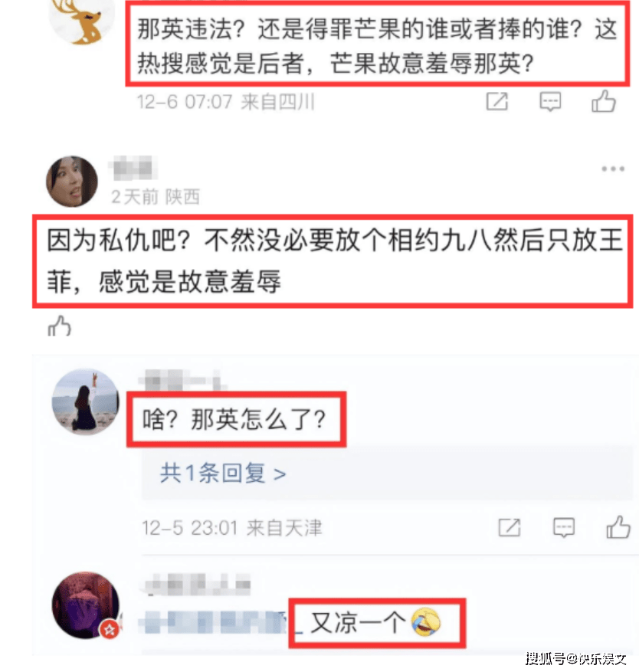Image resolution: width=639 pixels, height=672 pixels.
Task: Like the 天津 comment about 那英
Action: point(618,527)
